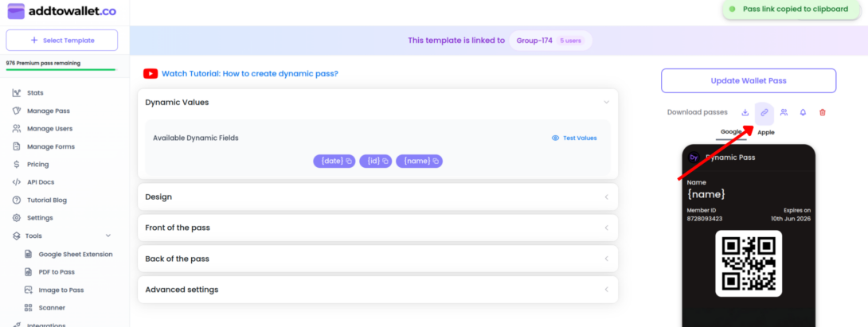Click the Manage Users people icon
Viewport: 868px width, 327px height.
17,128
